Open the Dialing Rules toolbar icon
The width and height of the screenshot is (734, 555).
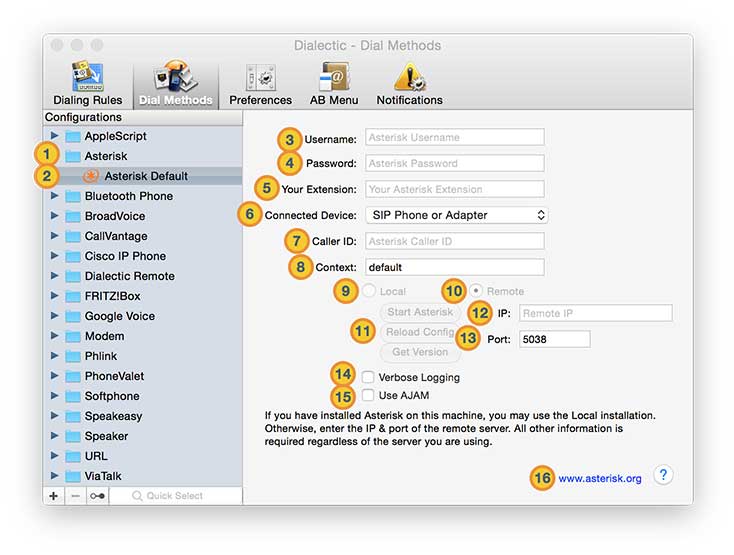coord(88,76)
